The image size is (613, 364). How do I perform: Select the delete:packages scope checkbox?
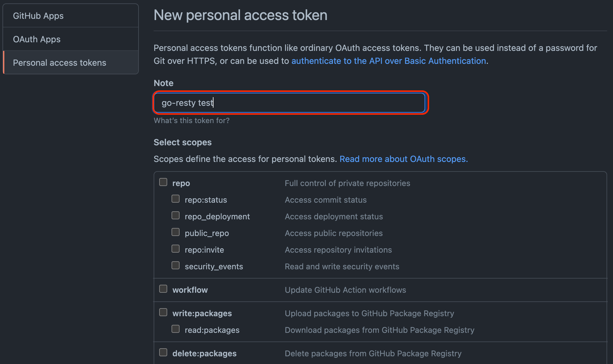pyautogui.click(x=163, y=353)
